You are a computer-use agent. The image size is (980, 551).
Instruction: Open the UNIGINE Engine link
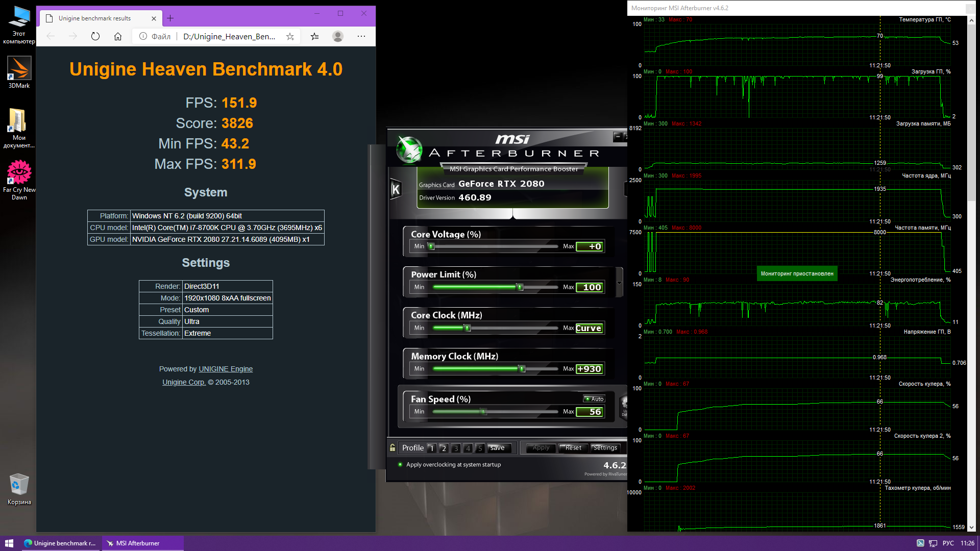tap(226, 369)
